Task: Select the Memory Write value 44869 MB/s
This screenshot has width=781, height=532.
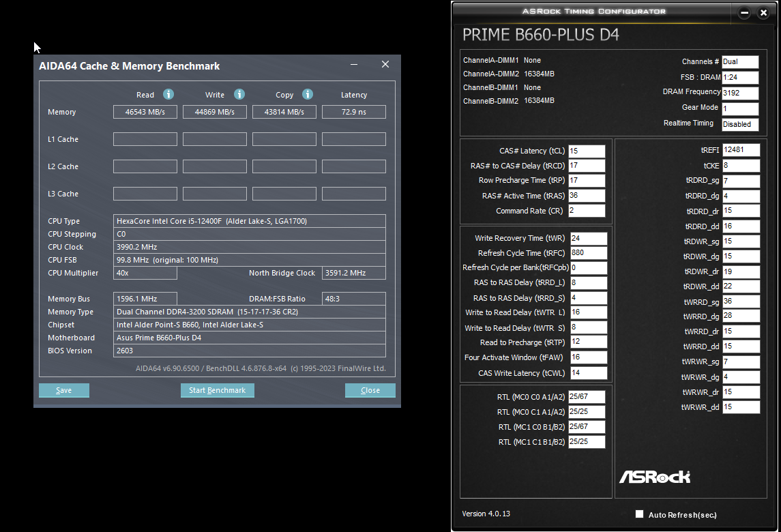Action: click(x=215, y=112)
